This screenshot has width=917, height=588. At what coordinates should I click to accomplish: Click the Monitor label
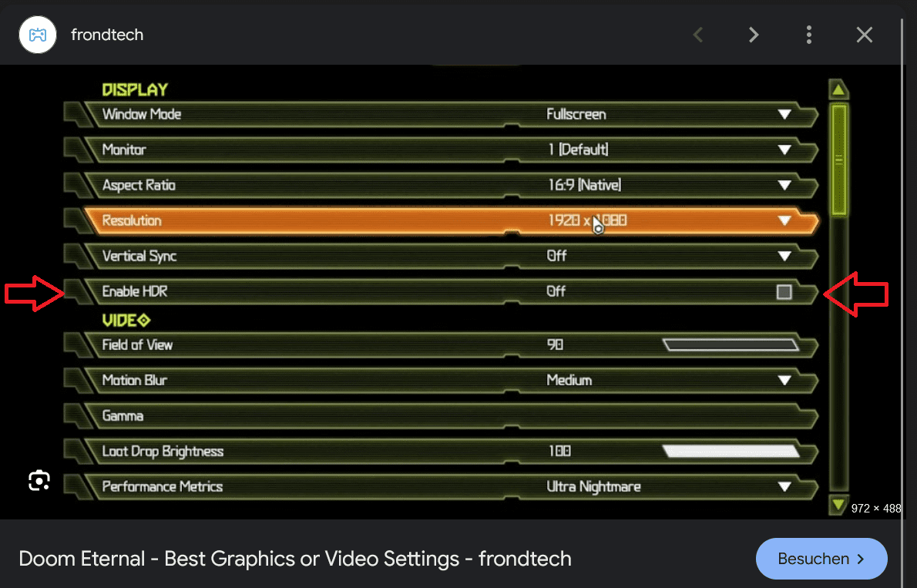pos(124,150)
